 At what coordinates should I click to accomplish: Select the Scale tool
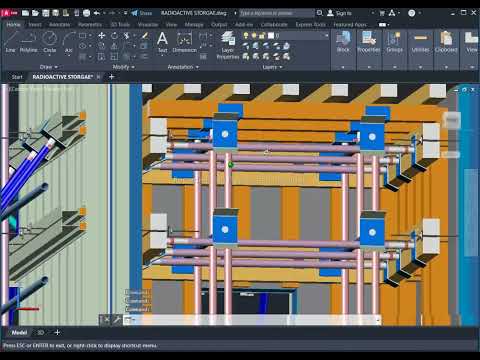tap(114, 57)
